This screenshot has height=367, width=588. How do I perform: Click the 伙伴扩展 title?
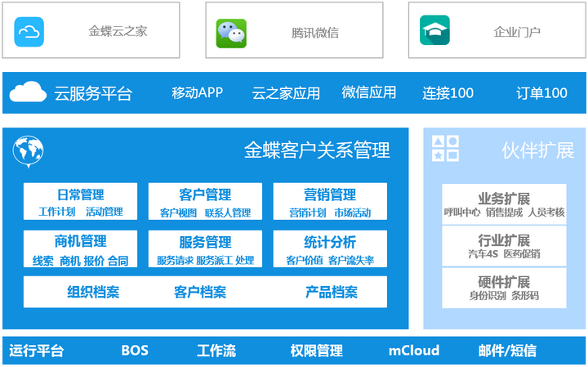pos(537,150)
